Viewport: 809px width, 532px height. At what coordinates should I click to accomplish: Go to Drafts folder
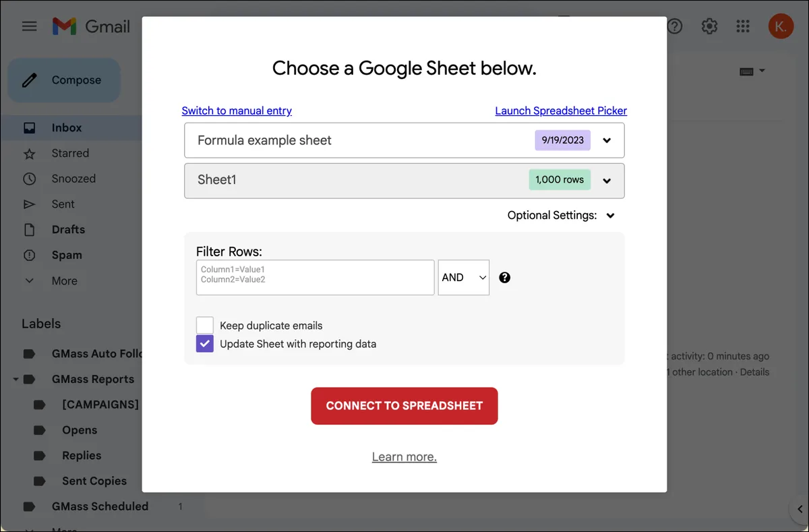tap(68, 230)
